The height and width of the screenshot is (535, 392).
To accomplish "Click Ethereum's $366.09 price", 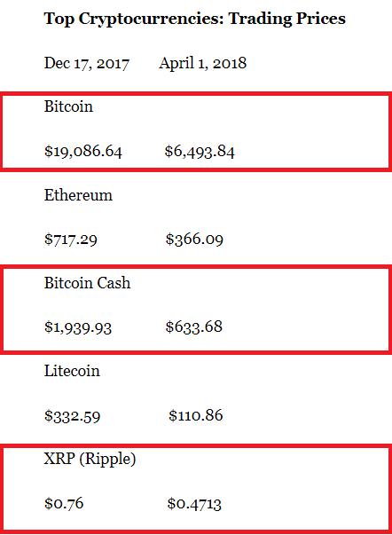I will [194, 240].
